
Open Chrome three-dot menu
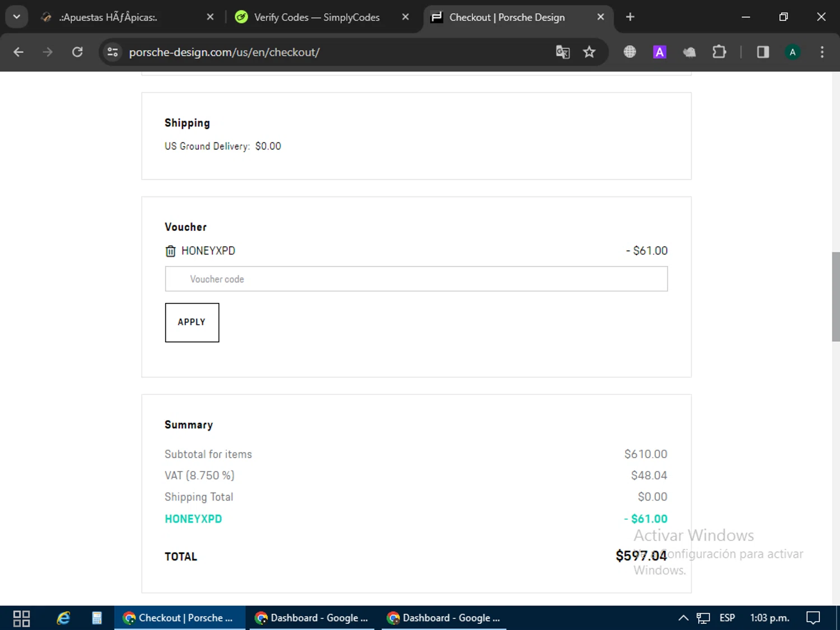click(x=822, y=52)
